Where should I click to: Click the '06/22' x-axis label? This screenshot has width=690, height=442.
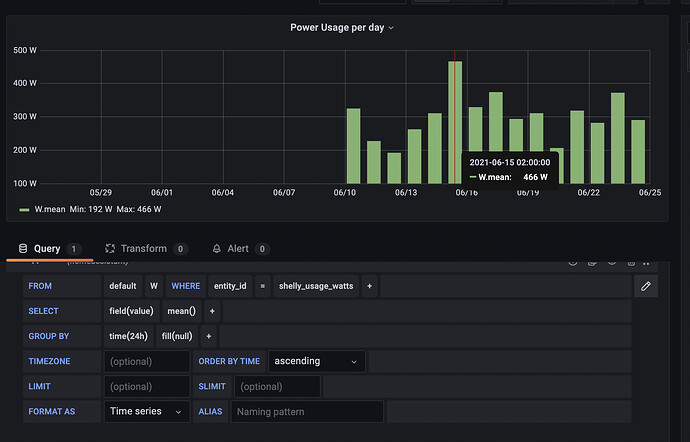click(x=588, y=192)
